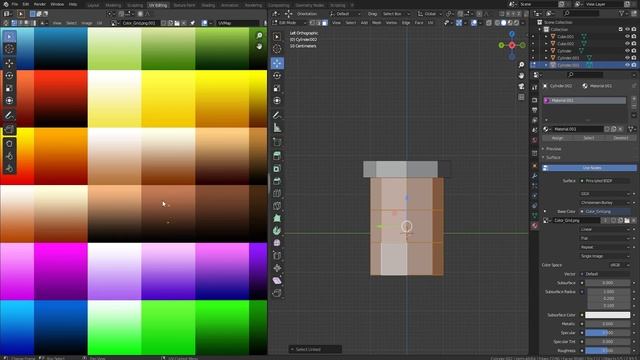Click the Base Color Color_Grid.png link

(x=605, y=211)
